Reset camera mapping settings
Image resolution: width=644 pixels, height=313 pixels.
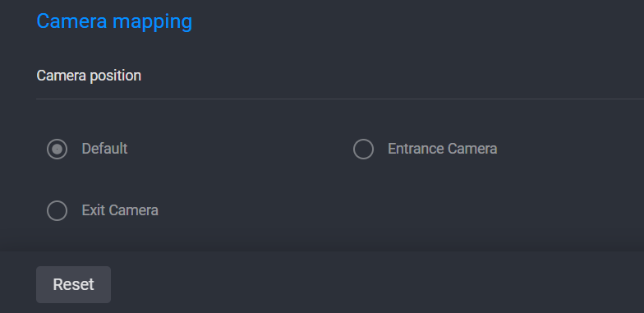point(74,284)
